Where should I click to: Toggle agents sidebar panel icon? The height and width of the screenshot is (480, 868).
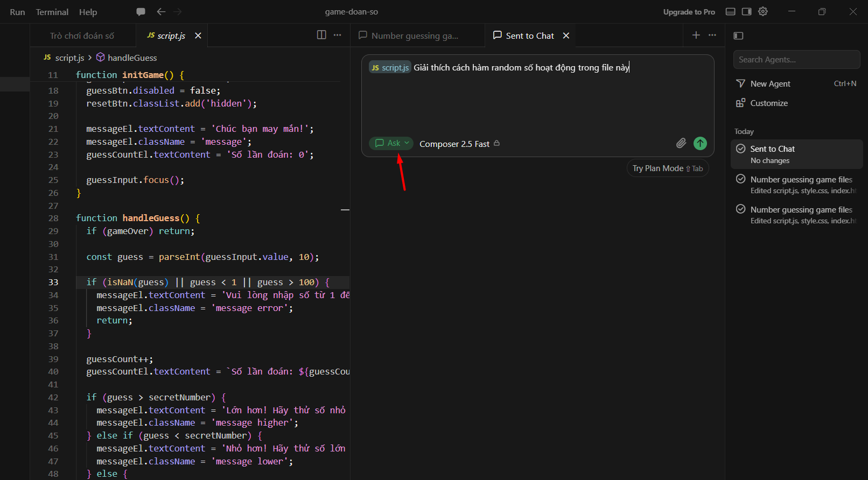click(739, 36)
